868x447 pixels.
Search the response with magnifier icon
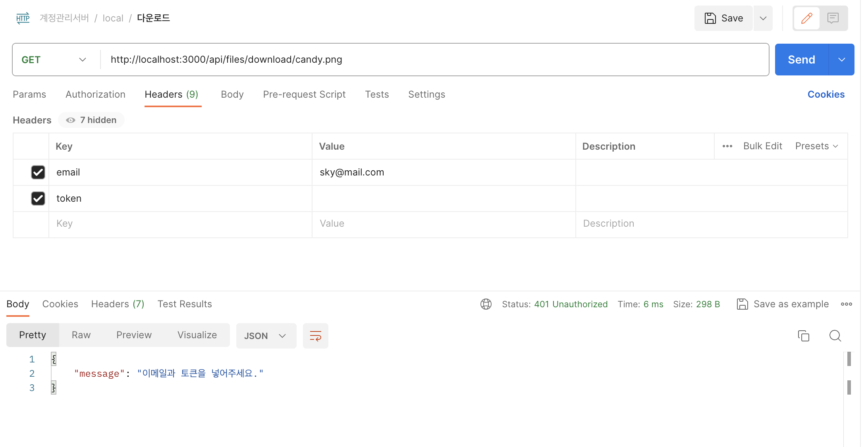tap(835, 336)
